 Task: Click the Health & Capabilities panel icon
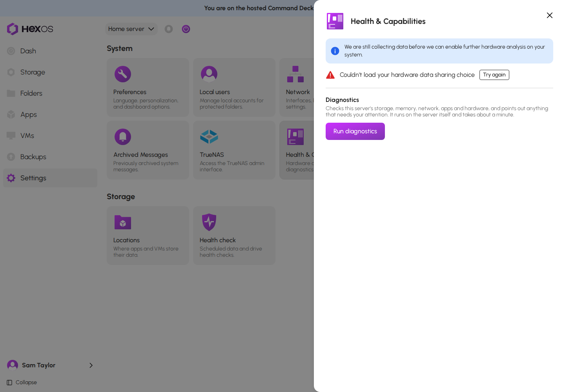[x=335, y=21]
